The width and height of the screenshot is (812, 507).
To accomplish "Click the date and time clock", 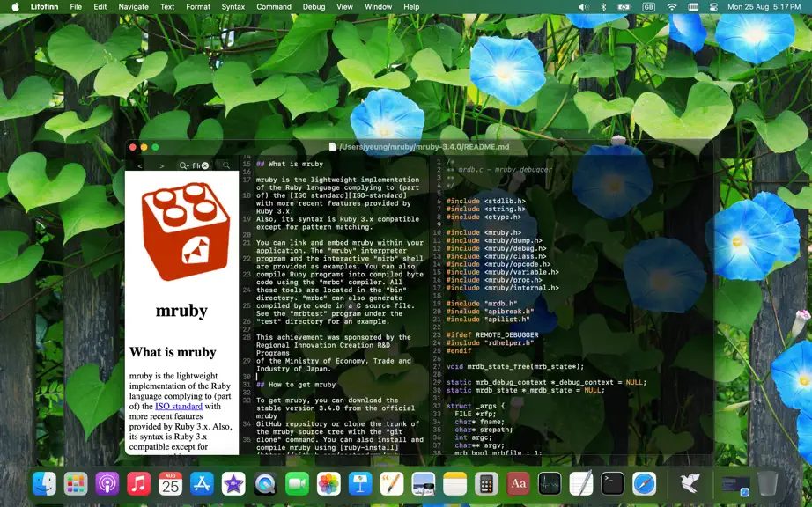I will 764,7.
